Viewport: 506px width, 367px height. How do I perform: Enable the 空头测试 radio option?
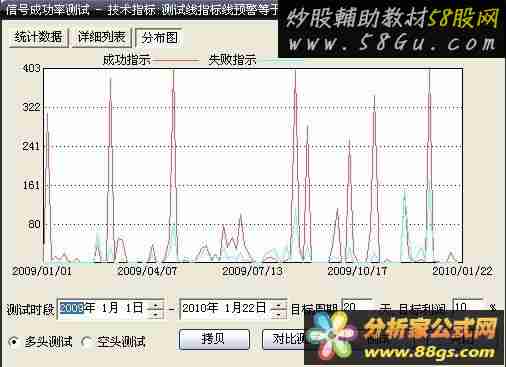pyautogui.click(x=87, y=342)
